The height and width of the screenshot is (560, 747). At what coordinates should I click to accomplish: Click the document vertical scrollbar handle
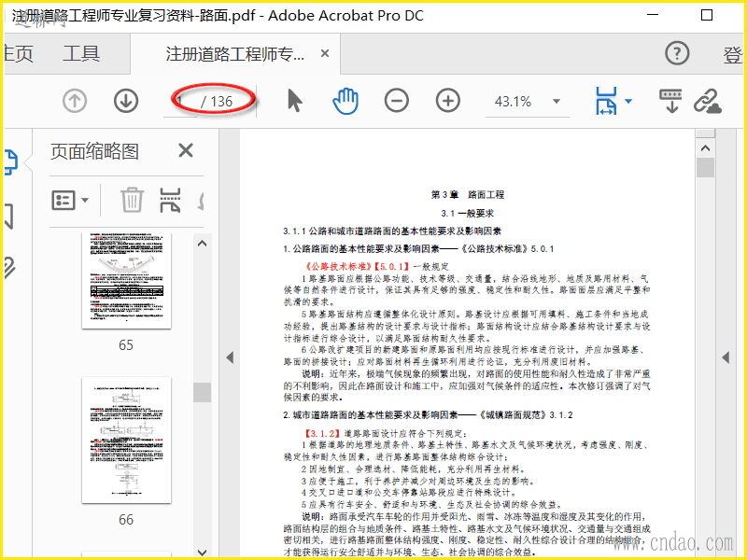point(705,168)
